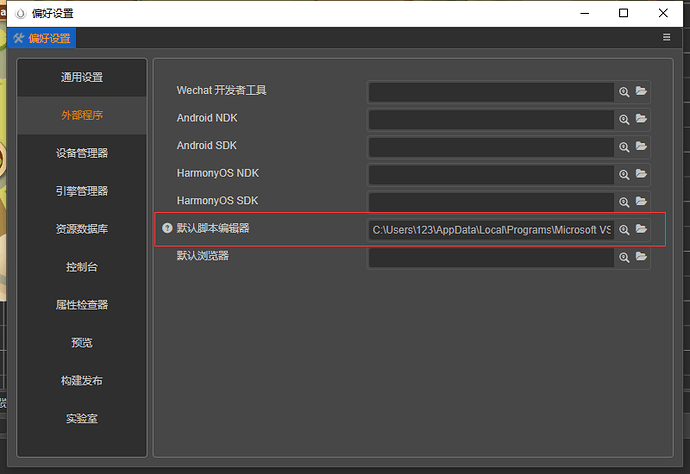This screenshot has width=690, height=474.
Task: Click help question mark beside 默认脚本编辑器
Action: coord(167,228)
